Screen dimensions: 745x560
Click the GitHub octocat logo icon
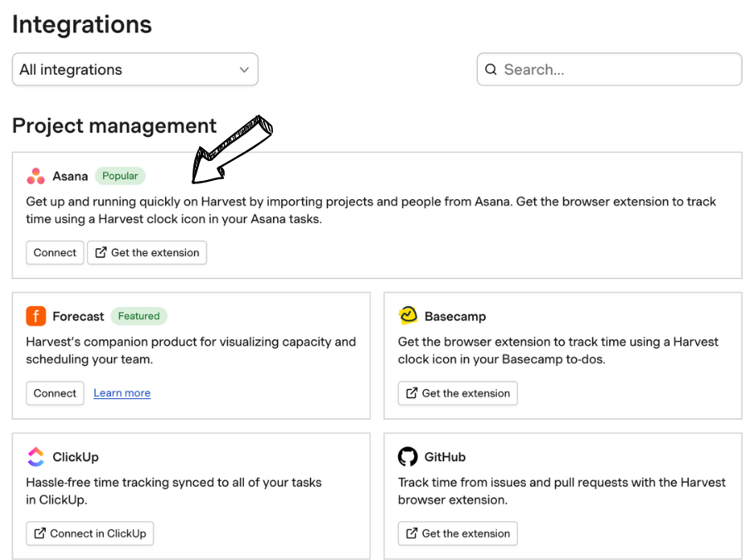pyautogui.click(x=407, y=457)
